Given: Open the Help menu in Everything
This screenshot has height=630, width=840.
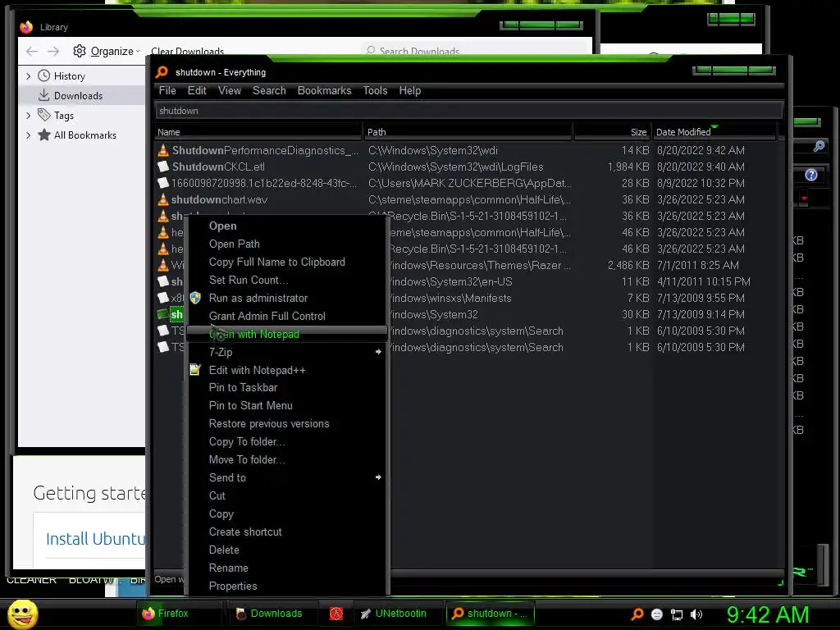Looking at the screenshot, I should (x=410, y=90).
